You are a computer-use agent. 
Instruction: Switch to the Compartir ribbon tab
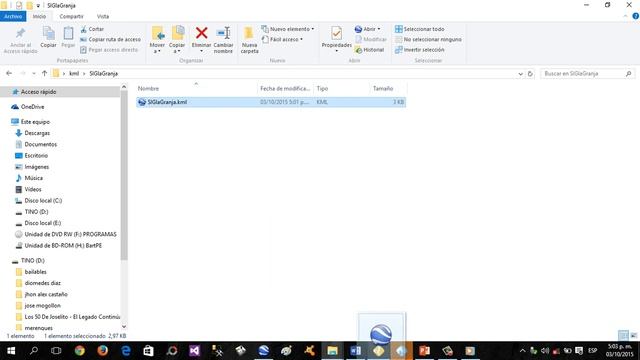[71, 16]
